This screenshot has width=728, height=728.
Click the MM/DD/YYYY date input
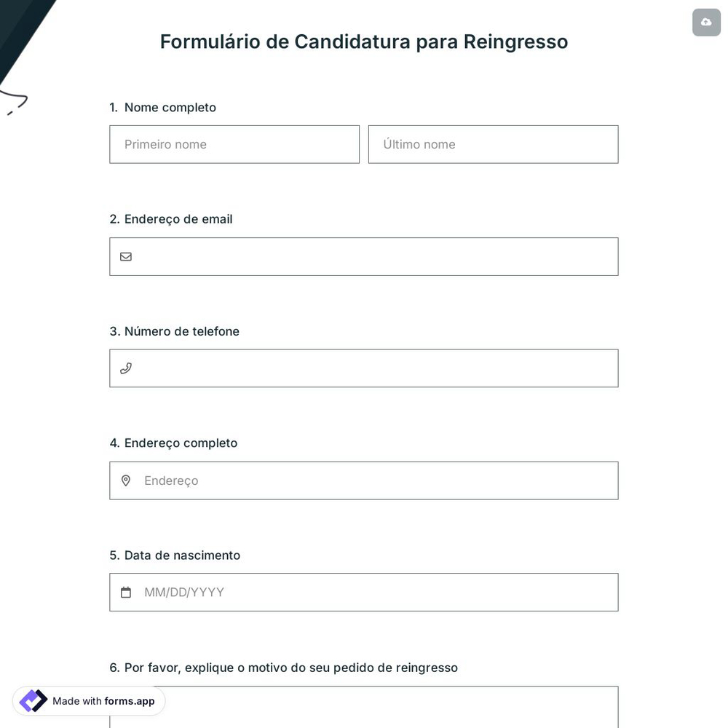[364, 592]
